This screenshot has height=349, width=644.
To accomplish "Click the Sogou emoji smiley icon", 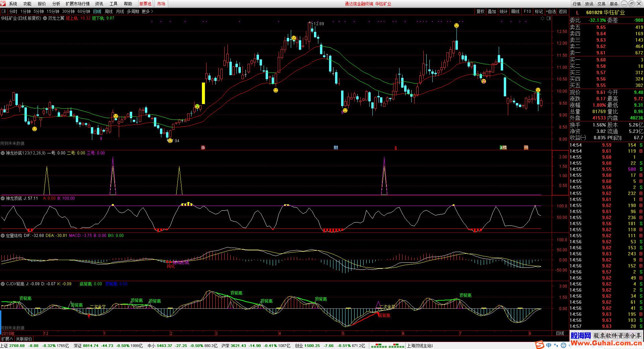I will (x=563, y=345).
